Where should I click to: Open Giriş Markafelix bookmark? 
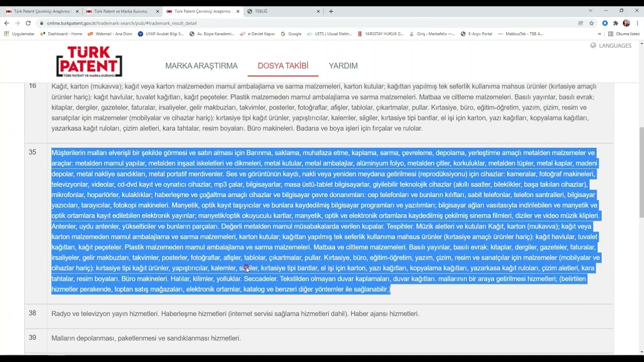click(x=432, y=34)
